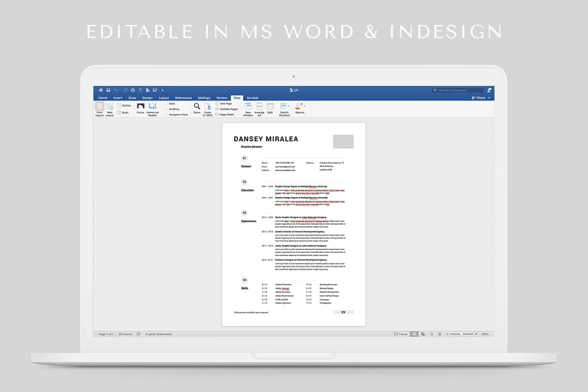Open the Mailings ribbon tab
Image resolution: width=588 pixels, height=392 pixels.
204,98
